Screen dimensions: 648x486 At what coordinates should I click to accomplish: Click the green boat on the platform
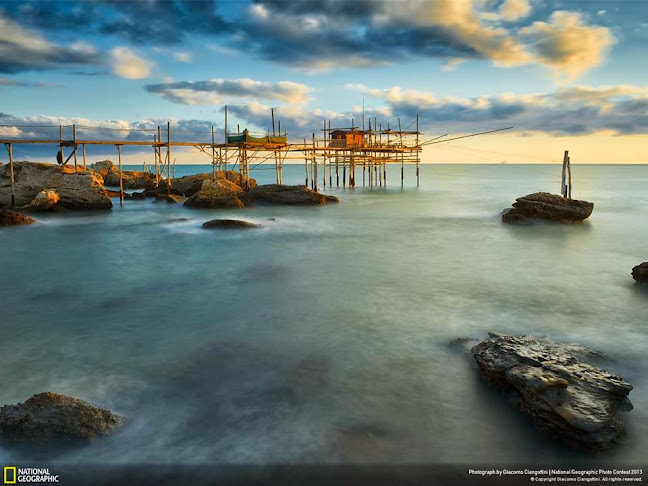(255, 138)
